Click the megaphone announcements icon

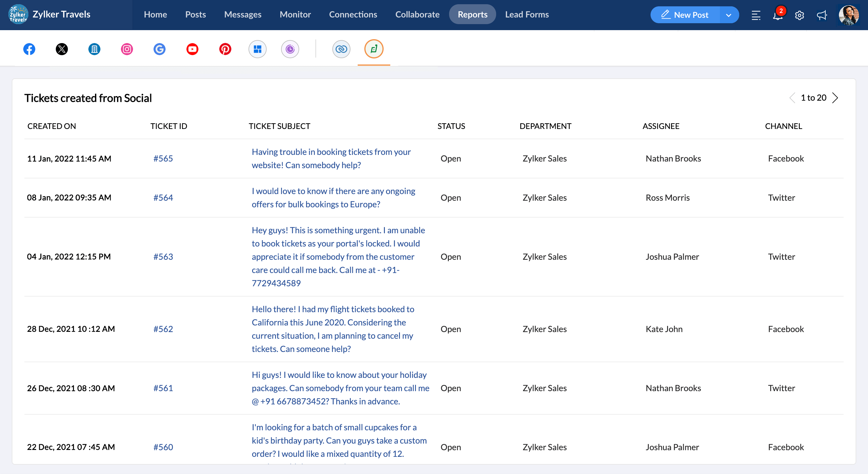pyautogui.click(x=822, y=15)
